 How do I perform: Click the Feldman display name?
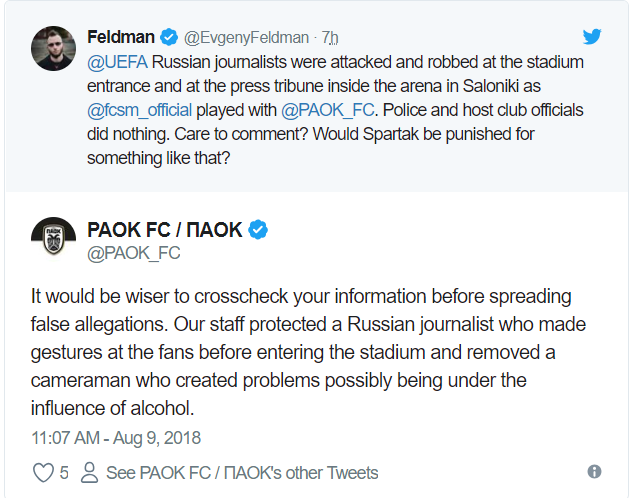tap(121, 38)
